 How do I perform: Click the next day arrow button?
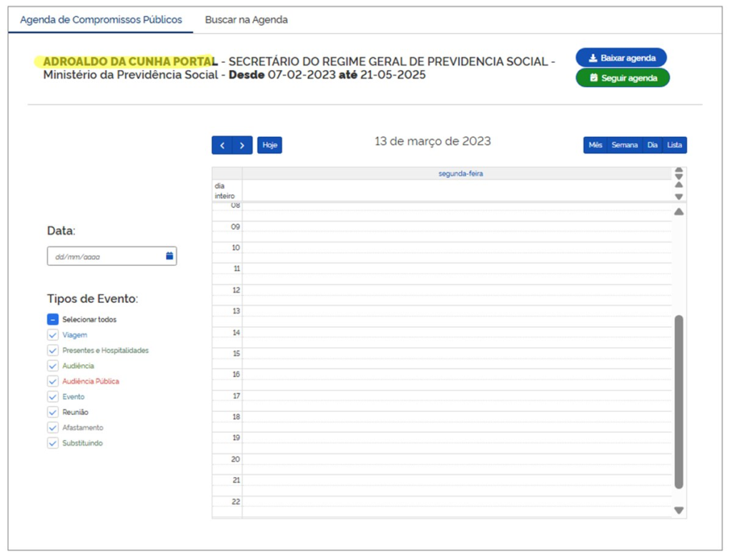[x=242, y=145]
